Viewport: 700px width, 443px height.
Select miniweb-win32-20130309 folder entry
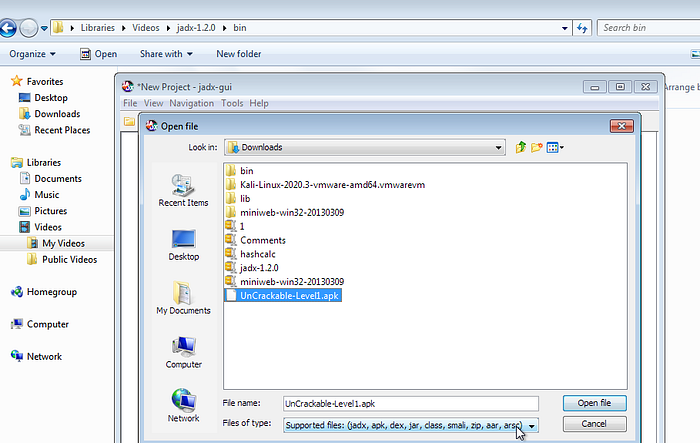coord(285,212)
